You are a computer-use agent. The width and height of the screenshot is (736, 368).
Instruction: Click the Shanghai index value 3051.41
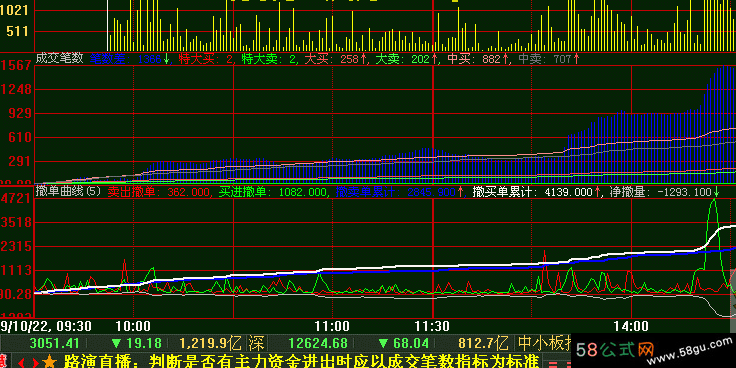54,343
